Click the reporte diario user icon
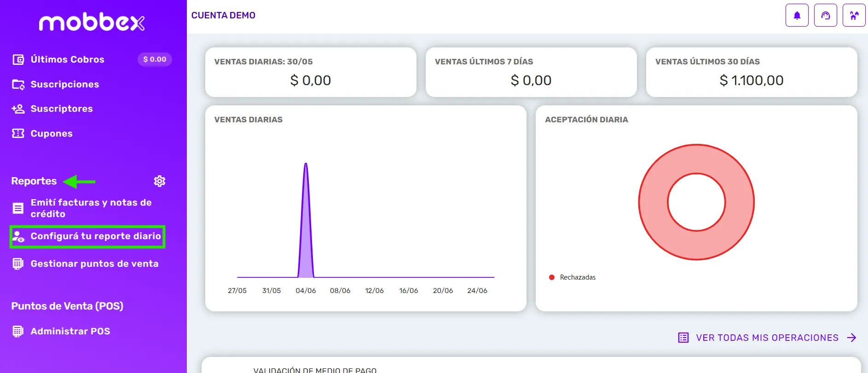The height and width of the screenshot is (373, 868). tap(18, 236)
